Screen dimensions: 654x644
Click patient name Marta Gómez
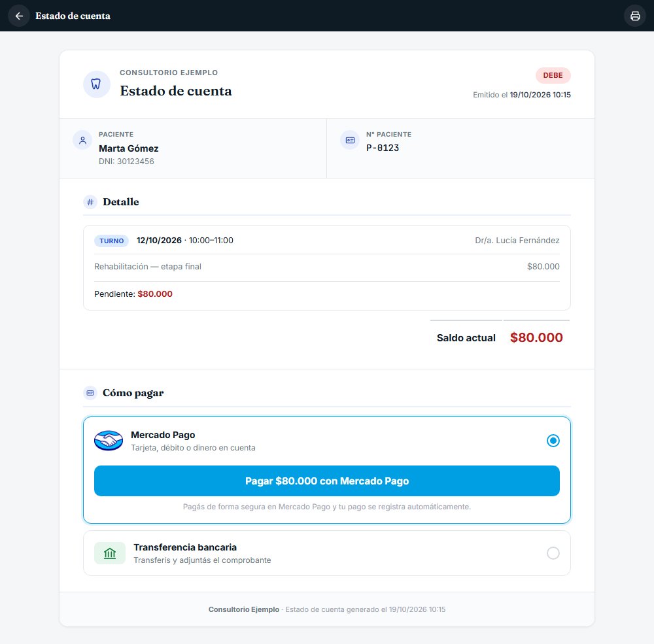pyautogui.click(x=128, y=148)
